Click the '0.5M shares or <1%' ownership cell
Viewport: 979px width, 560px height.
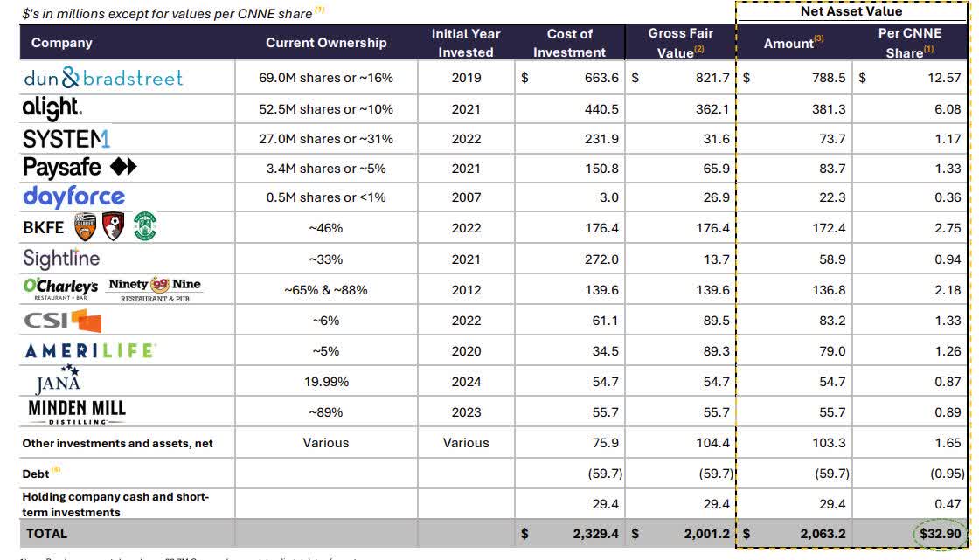tap(326, 197)
